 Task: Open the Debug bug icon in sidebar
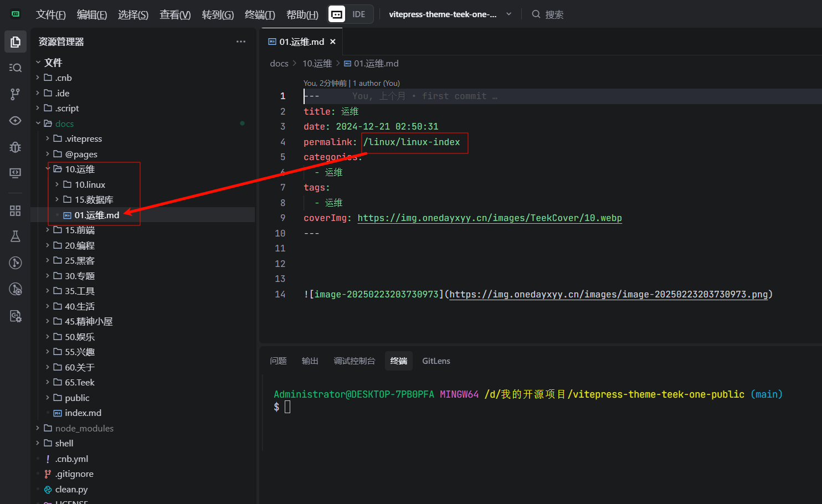coord(16,147)
